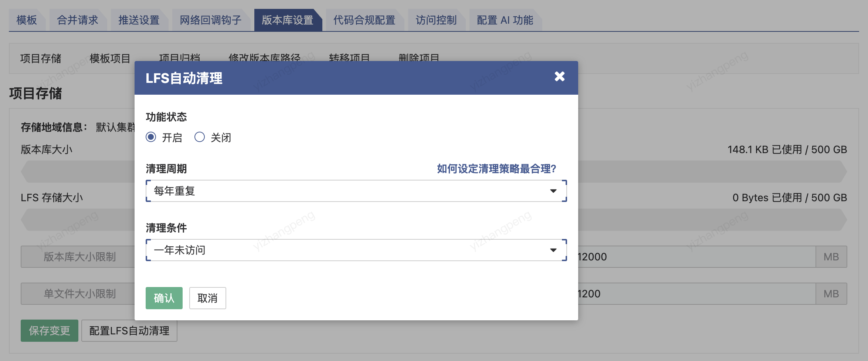Image resolution: width=868 pixels, height=361 pixels.
Task: Close the LFS自动清理 dialog with X
Action: point(559,77)
